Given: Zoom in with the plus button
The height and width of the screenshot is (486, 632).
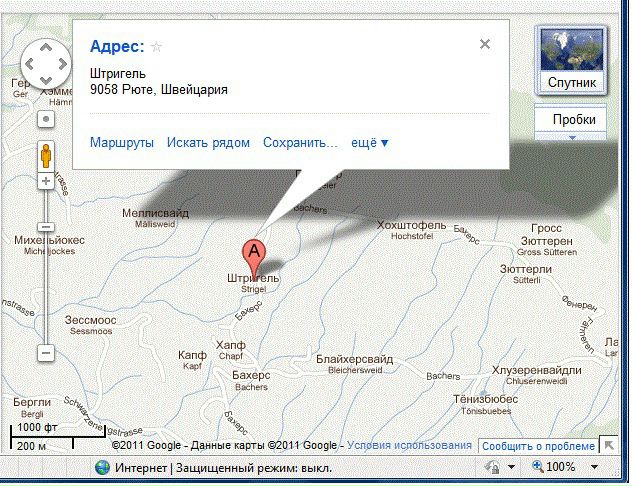Looking at the screenshot, I should pos(46,181).
